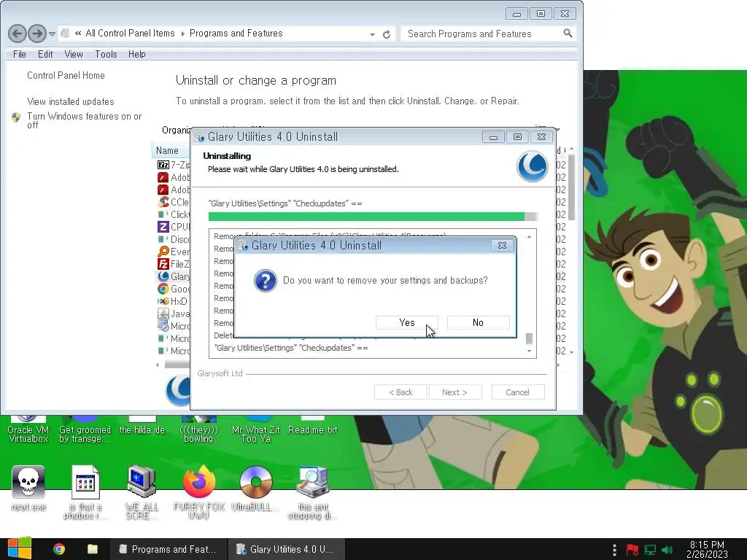The width and height of the screenshot is (747, 560).
Task: Open the Tools menu in Control Panel
Action: [x=106, y=54]
